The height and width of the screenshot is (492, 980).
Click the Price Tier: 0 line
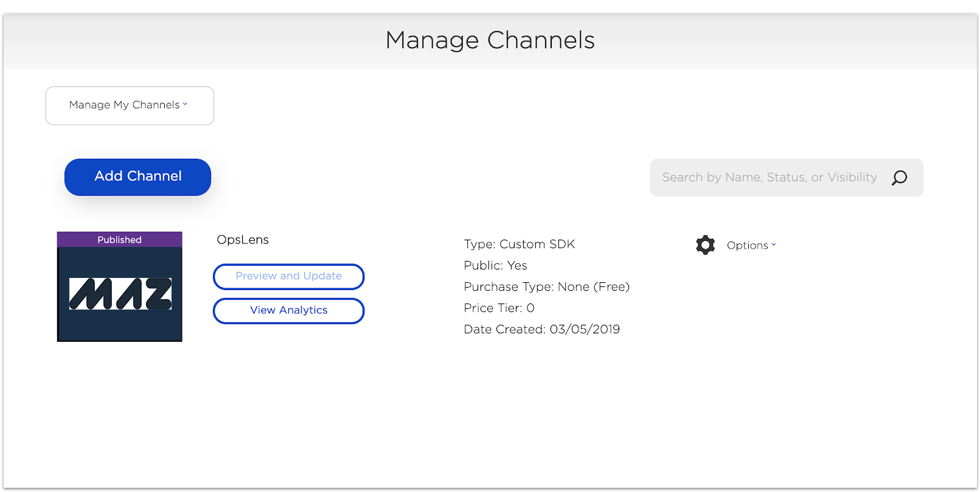(x=499, y=308)
